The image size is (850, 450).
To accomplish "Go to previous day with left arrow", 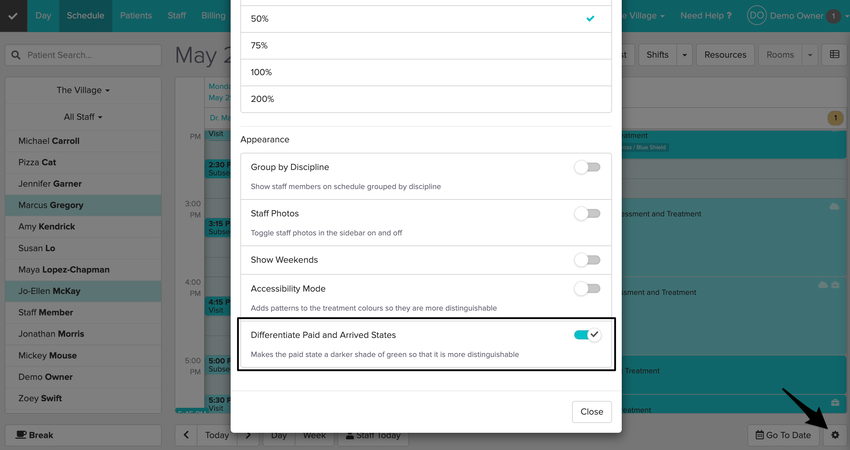I will (186, 435).
